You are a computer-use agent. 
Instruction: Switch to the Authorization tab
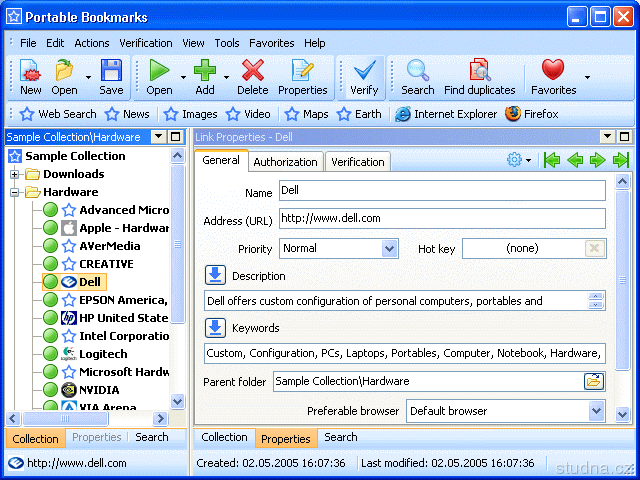(285, 162)
